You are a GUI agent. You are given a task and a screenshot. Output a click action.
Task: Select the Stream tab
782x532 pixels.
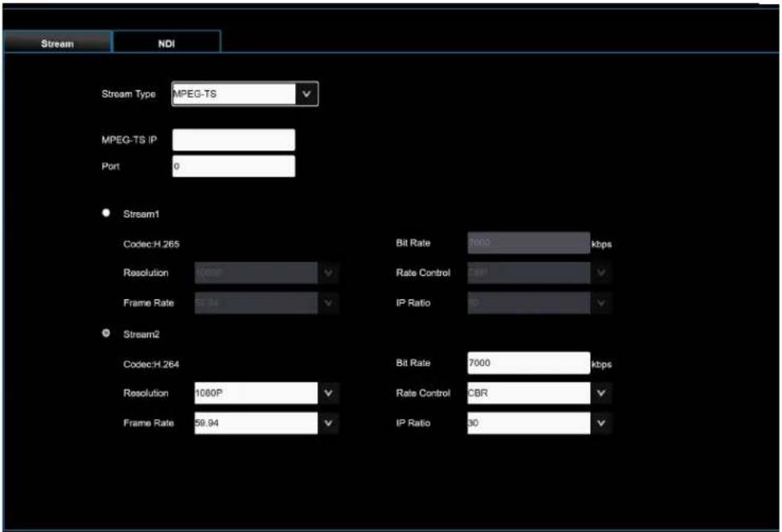tap(57, 42)
